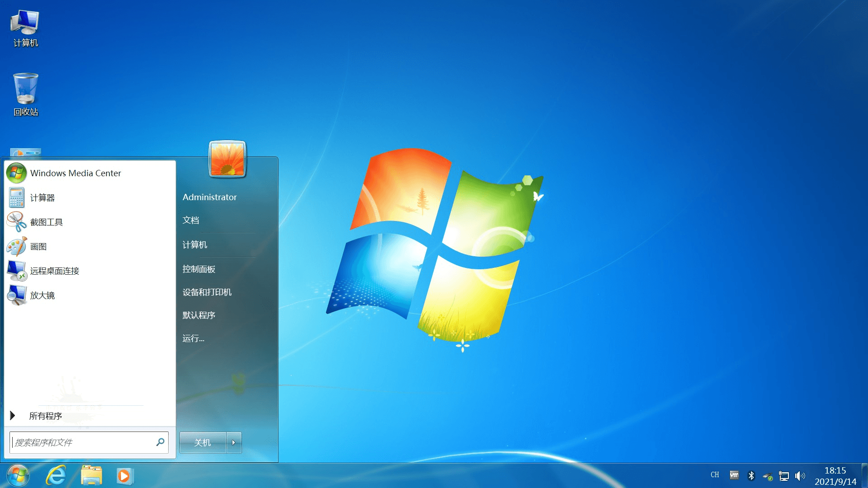
Task: Launch Snipping Tool
Action: point(47,222)
